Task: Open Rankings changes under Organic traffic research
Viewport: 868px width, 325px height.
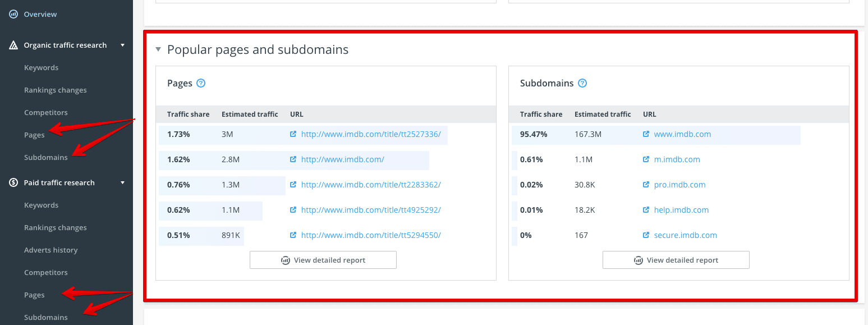Action: (x=56, y=90)
